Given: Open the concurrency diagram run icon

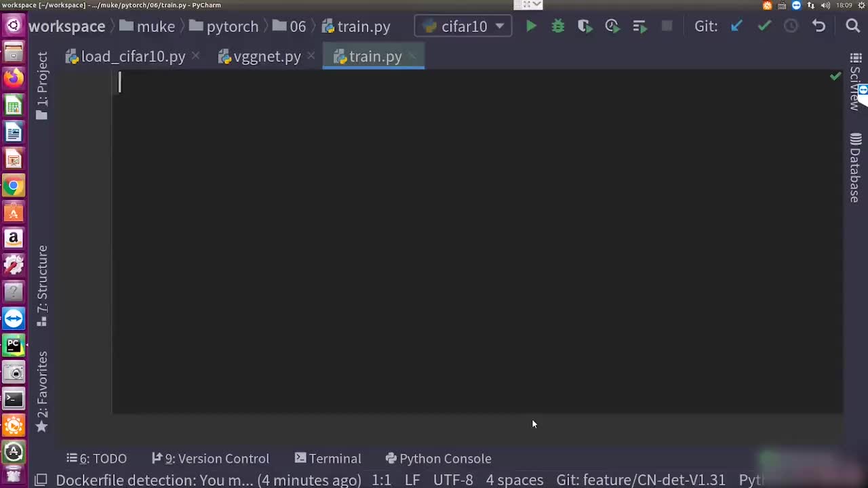Looking at the screenshot, I should coord(639,26).
